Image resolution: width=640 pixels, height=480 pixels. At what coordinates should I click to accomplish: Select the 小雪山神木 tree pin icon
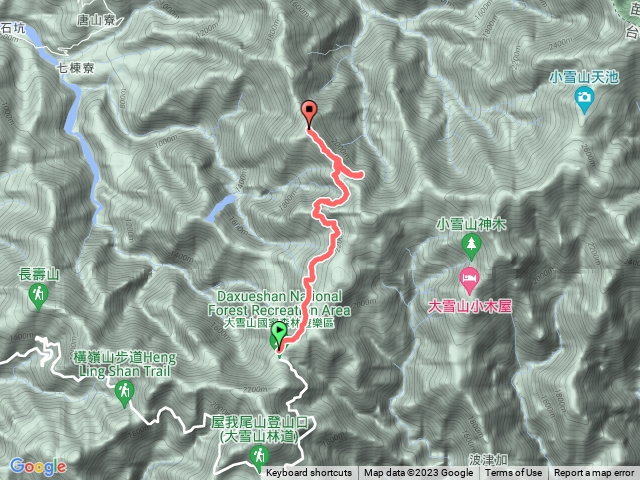point(471,247)
